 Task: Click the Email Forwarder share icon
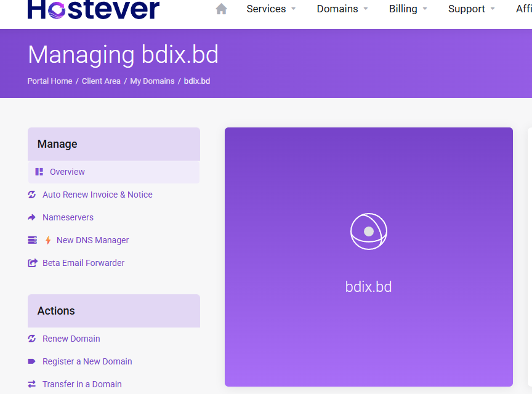pyautogui.click(x=33, y=263)
